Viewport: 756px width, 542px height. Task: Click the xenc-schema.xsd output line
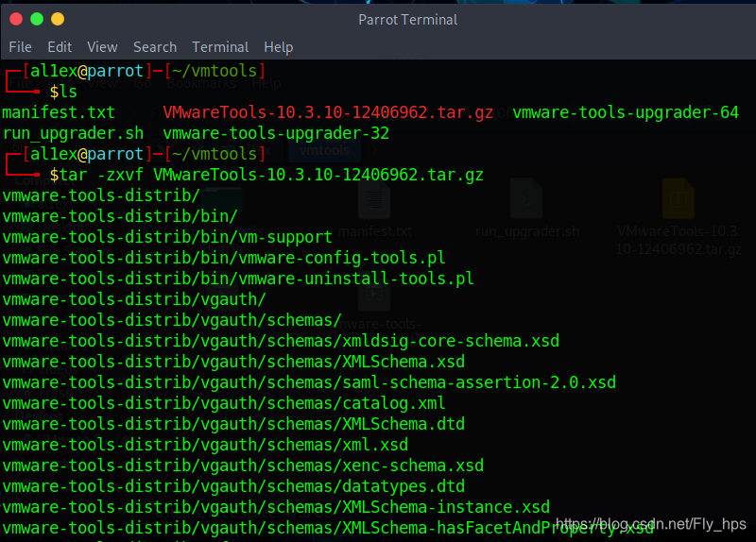[x=243, y=466]
